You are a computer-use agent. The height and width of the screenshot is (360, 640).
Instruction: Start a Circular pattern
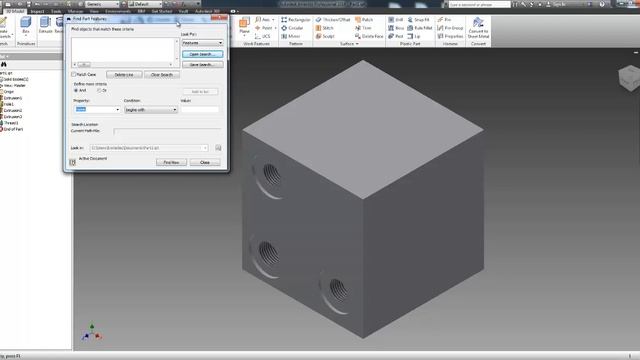point(292,28)
